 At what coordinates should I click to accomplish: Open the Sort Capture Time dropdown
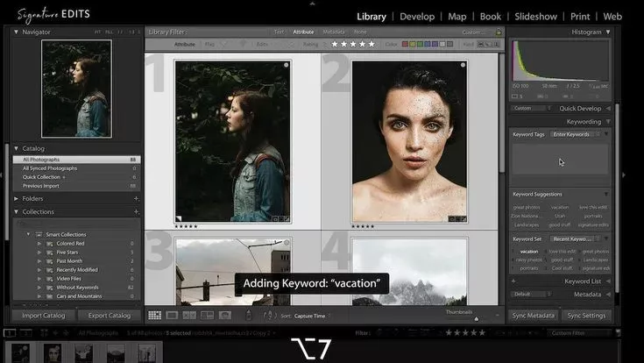[312, 316]
